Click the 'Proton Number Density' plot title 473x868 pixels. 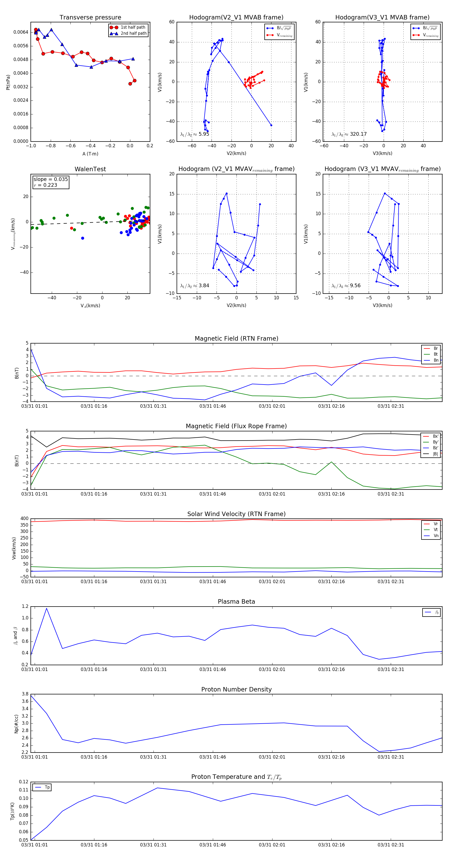tap(236, 689)
